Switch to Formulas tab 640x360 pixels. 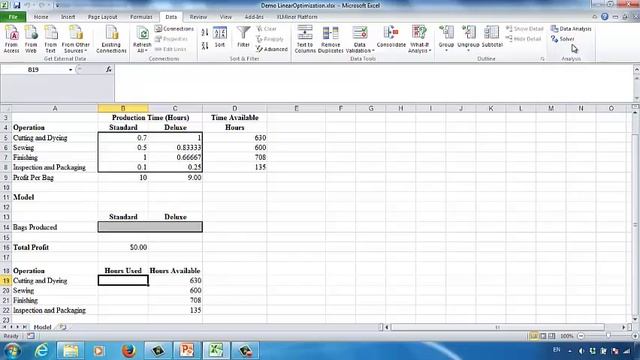coord(141,17)
